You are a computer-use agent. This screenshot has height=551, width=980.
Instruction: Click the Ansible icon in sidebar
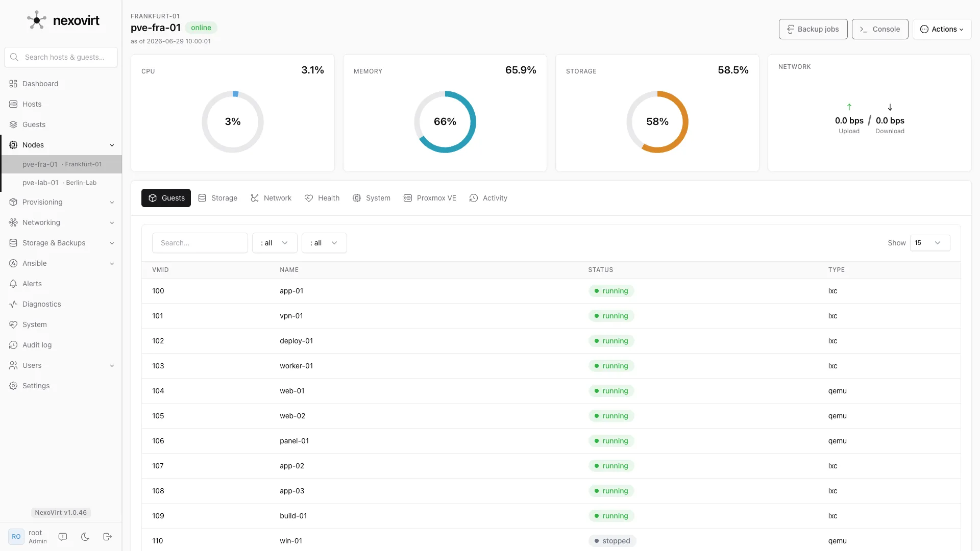(x=13, y=263)
